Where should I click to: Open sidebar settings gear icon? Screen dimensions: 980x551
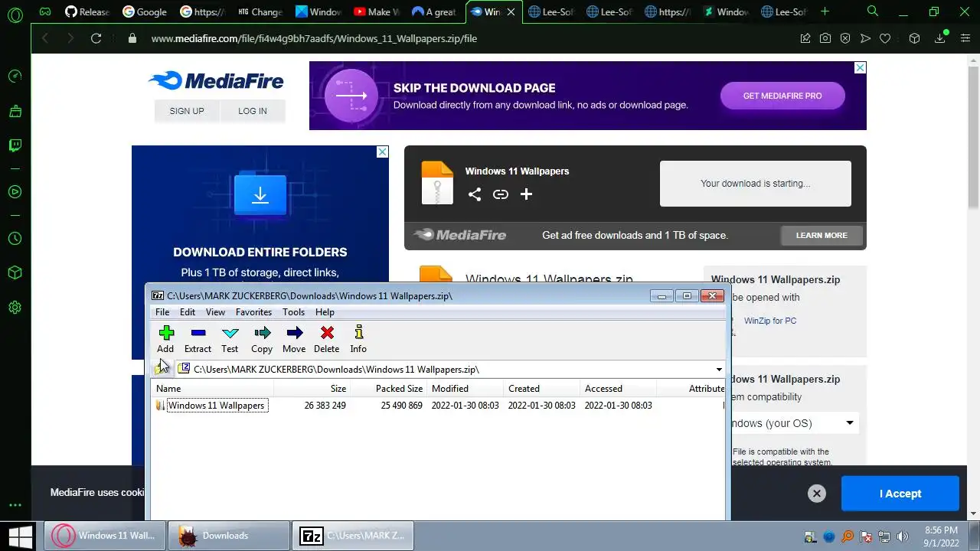click(15, 308)
